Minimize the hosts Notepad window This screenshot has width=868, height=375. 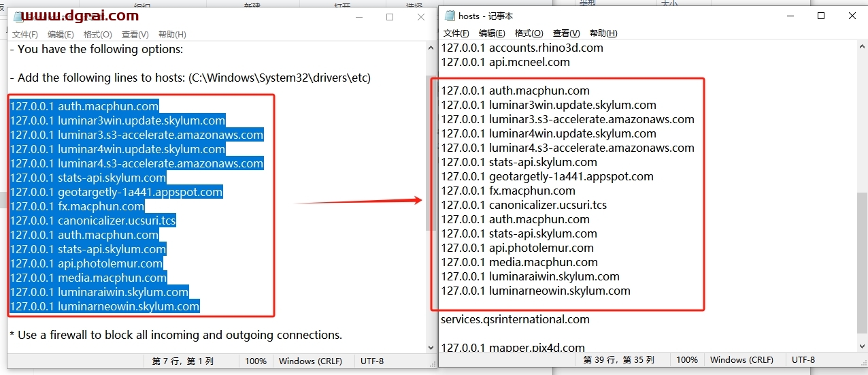790,16
